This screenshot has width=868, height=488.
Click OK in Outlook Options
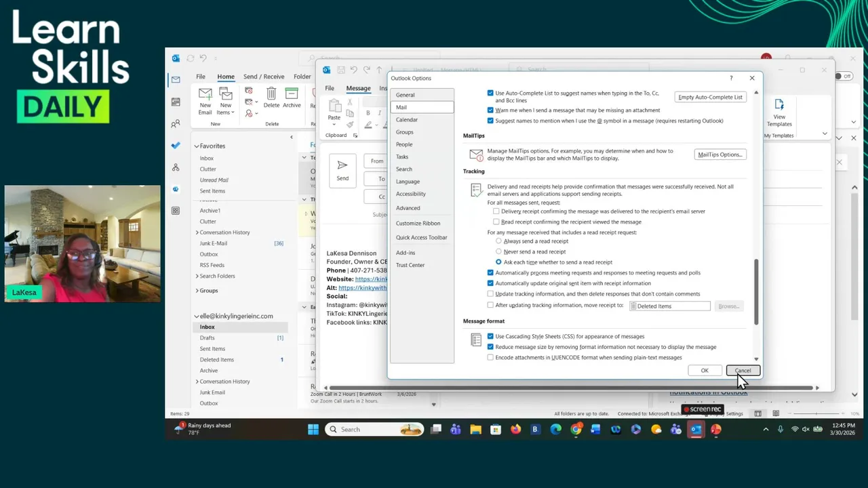coord(705,370)
